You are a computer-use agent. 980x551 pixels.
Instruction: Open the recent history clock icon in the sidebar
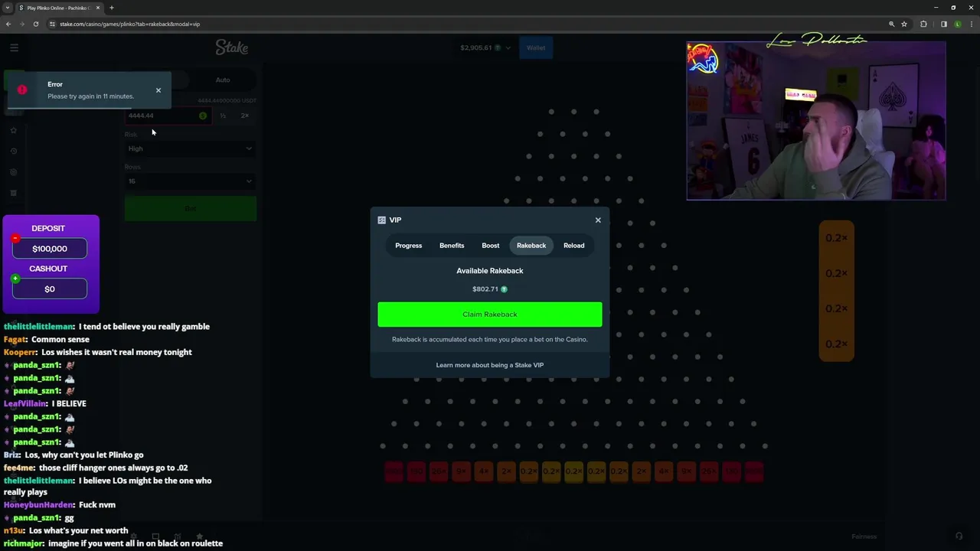pos(14,151)
